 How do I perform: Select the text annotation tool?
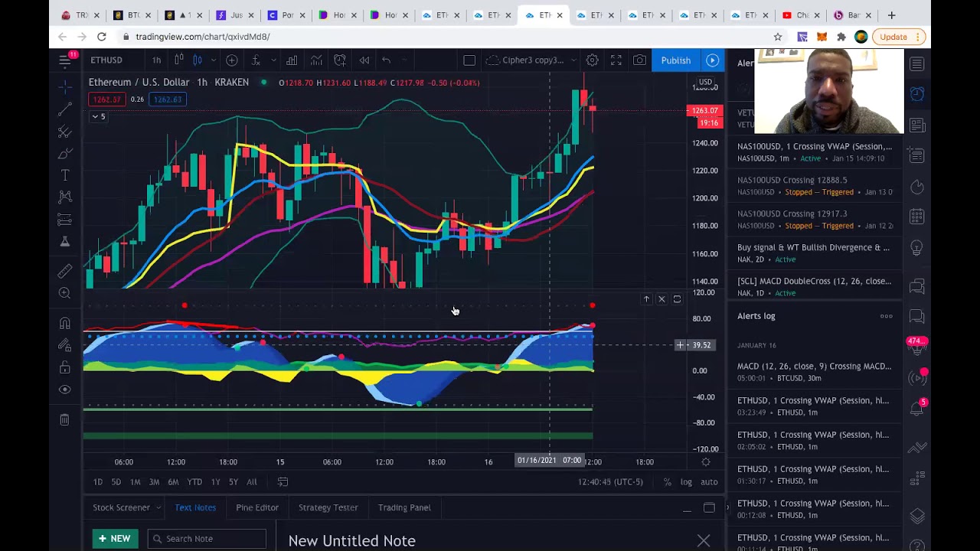(65, 175)
